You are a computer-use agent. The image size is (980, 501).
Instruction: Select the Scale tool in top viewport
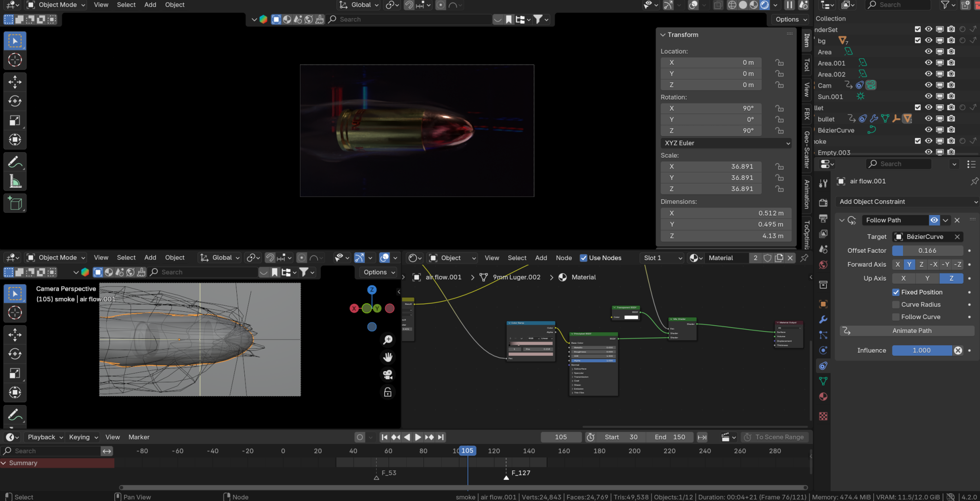pyautogui.click(x=15, y=121)
